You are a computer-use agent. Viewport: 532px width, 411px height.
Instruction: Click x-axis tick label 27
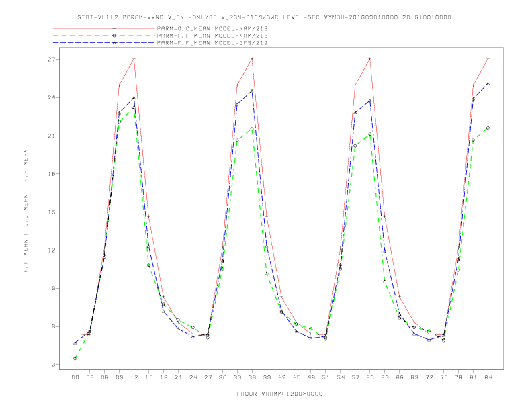208,377
